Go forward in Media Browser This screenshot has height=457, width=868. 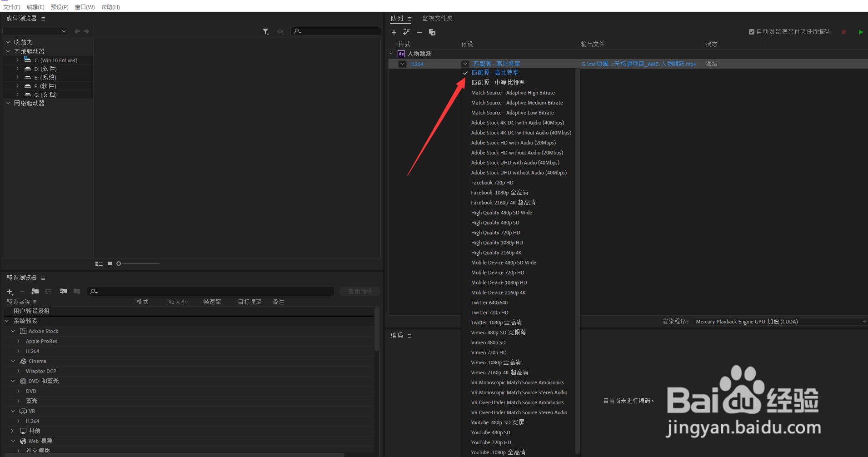tap(86, 31)
